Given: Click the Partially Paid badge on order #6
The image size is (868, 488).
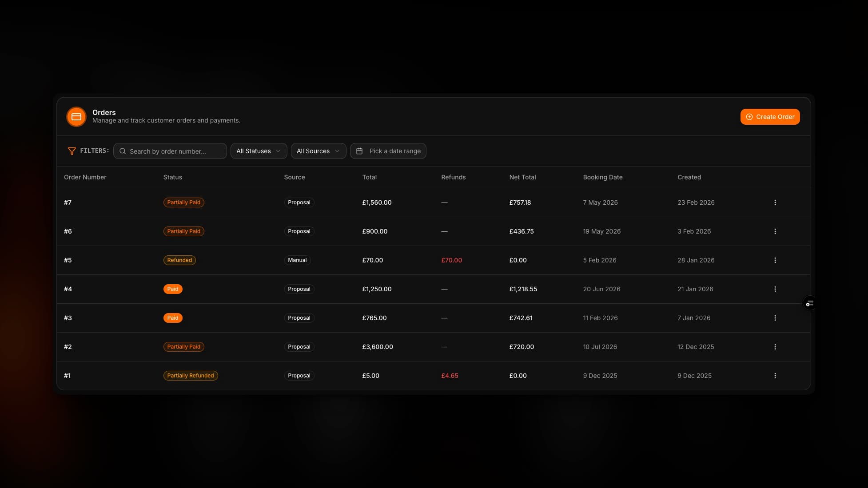Looking at the screenshot, I should (x=183, y=231).
